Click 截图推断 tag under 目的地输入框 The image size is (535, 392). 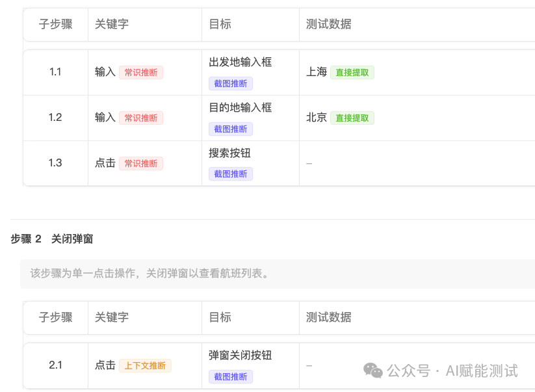pyautogui.click(x=231, y=129)
